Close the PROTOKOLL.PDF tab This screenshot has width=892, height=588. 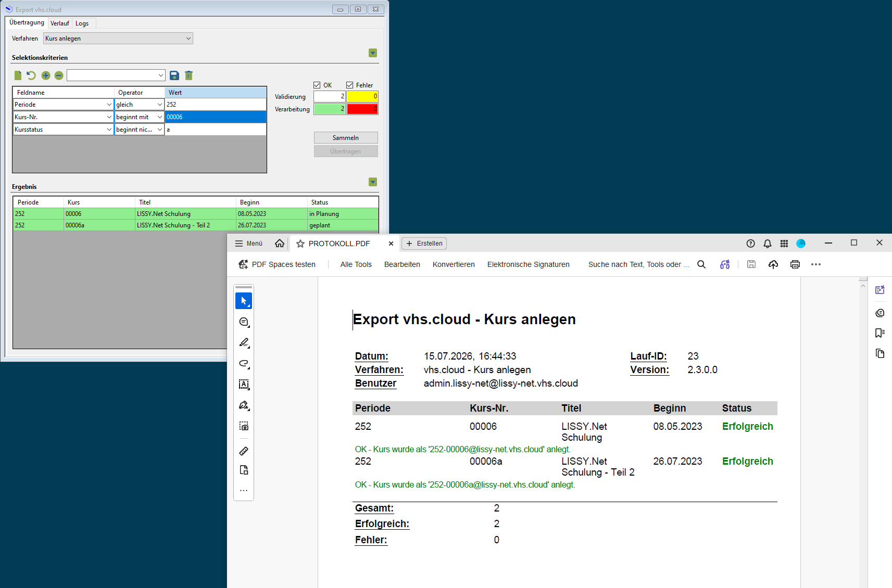(391, 244)
